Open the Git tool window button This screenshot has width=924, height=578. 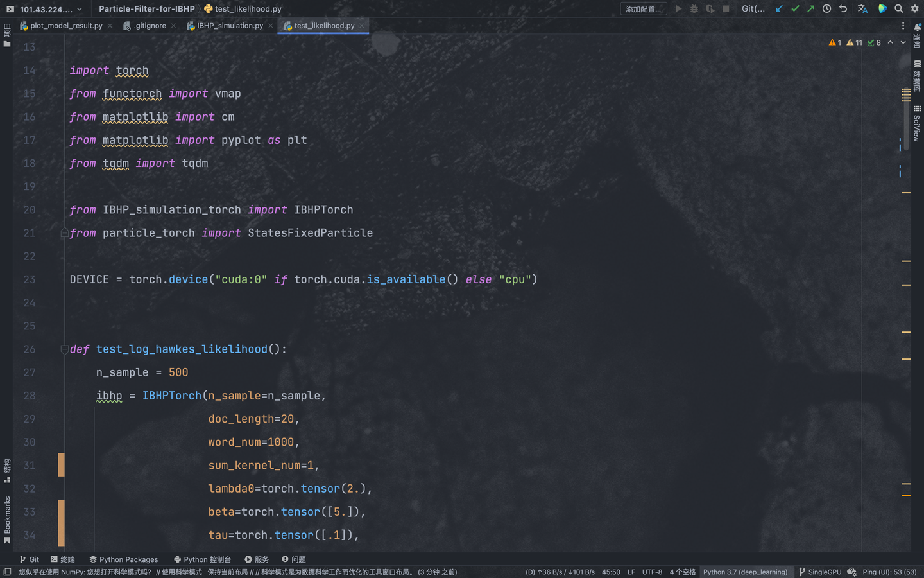pos(29,559)
